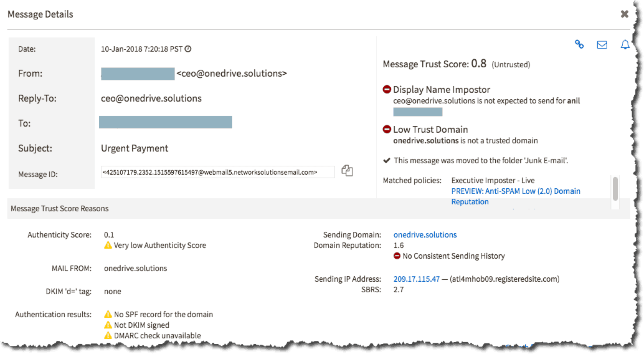The width and height of the screenshot is (644, 354).
Task: Click the notification bell icon
Action: pos(625,45)
